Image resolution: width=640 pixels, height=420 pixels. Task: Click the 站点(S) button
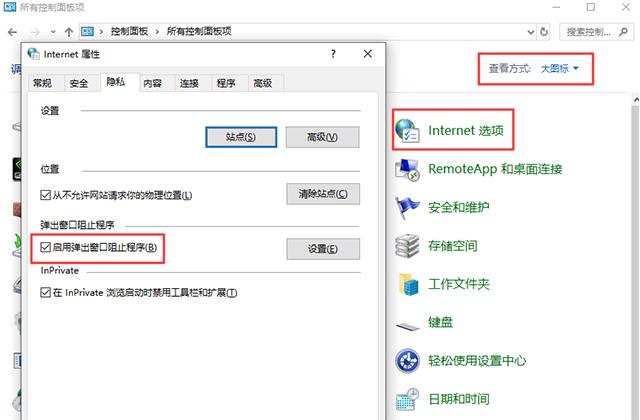[x=241, y=137]
